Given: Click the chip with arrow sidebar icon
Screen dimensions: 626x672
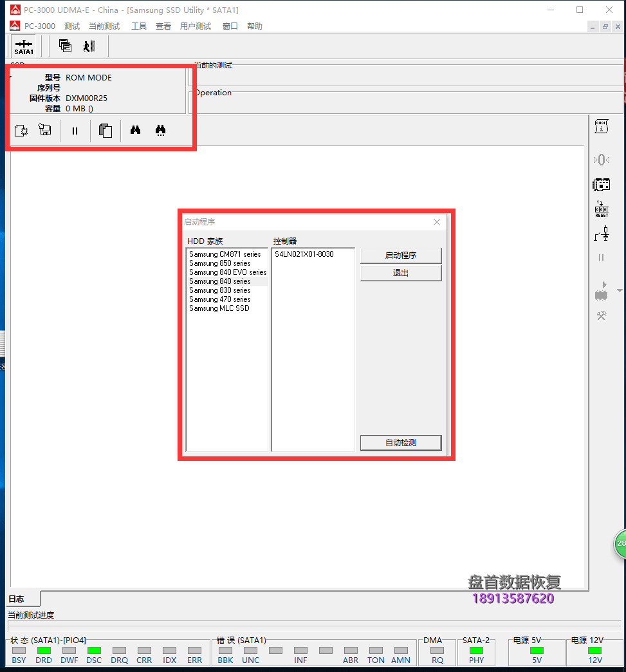Looking at the screenshot, I should click(601, 291).
